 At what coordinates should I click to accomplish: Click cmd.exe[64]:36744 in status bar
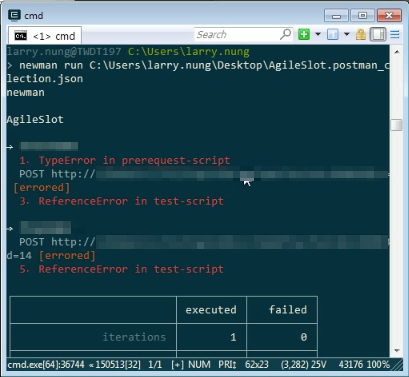tap(46, 364)
